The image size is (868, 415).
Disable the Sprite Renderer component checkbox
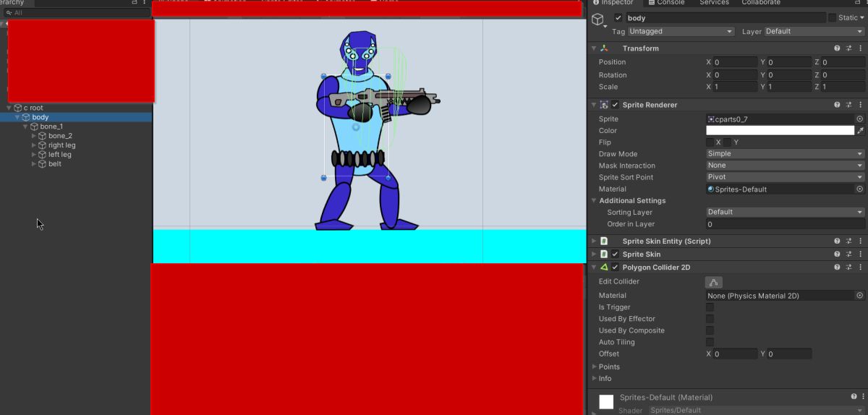coord(615,105)
